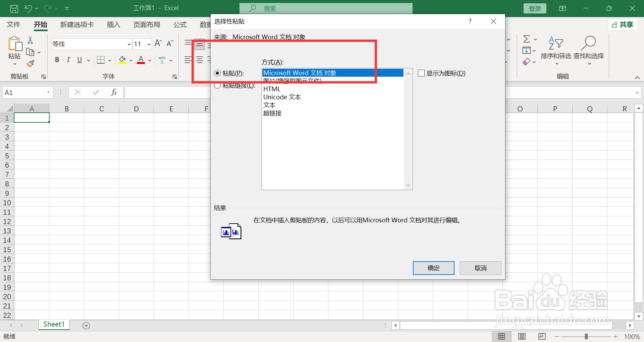Enable 显示为图标(D) checkbox
644x342 pixels.
[x=421, y=73]
